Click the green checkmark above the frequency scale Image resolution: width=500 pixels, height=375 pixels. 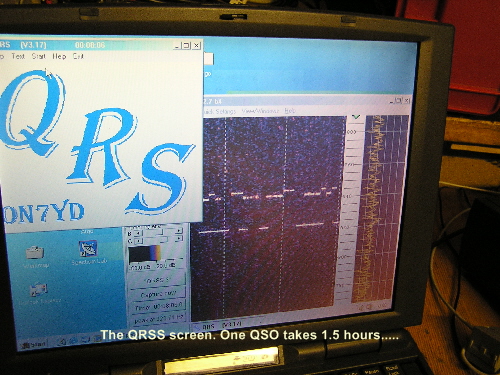pos(356,117)
